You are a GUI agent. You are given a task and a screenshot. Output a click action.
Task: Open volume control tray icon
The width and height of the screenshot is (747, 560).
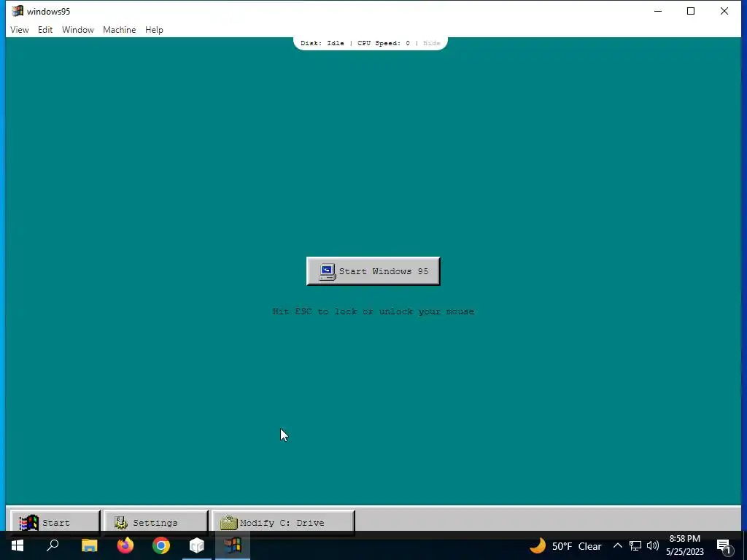coord(653,545)
